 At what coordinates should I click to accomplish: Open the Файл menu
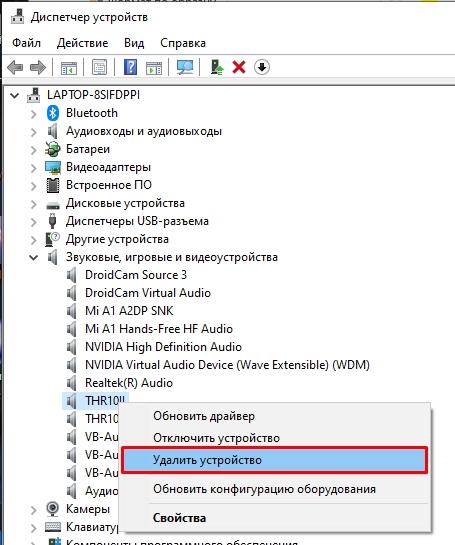(x=26, y=43)
